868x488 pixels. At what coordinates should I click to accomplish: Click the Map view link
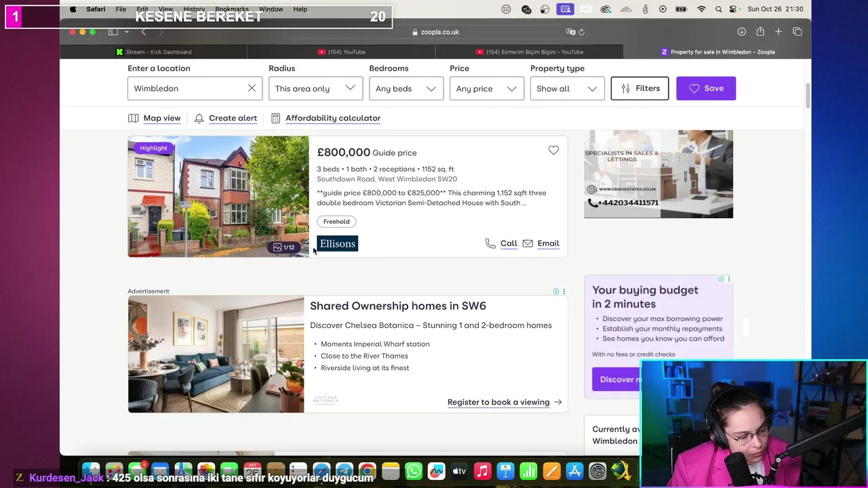tap(162, 118)
